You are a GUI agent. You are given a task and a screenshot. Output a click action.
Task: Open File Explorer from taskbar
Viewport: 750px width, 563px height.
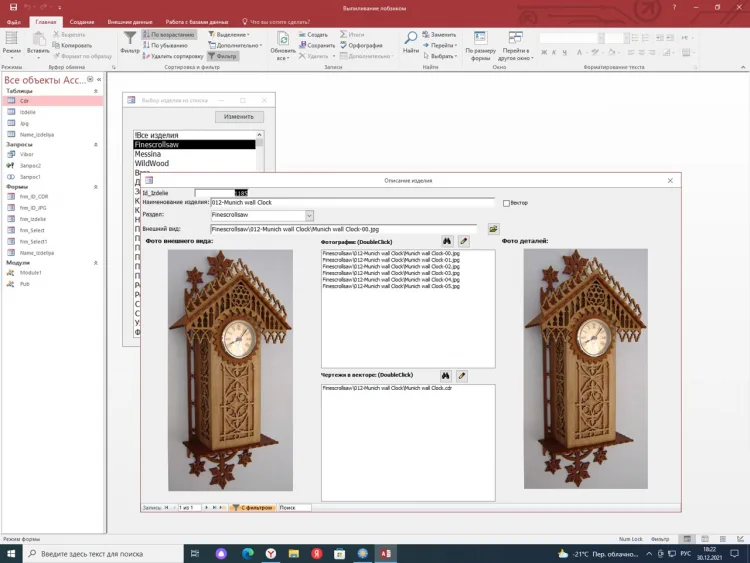point(294,554)
